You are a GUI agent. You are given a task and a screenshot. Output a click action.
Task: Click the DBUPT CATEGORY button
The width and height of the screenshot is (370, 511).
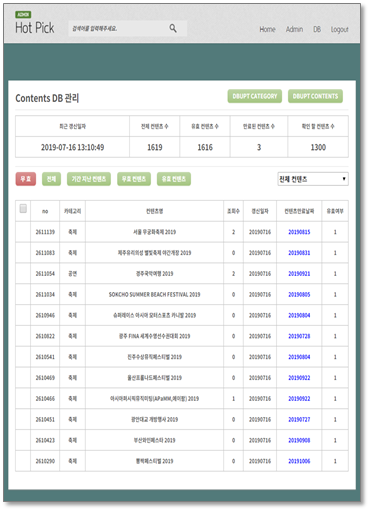click(x=255, y=96)
